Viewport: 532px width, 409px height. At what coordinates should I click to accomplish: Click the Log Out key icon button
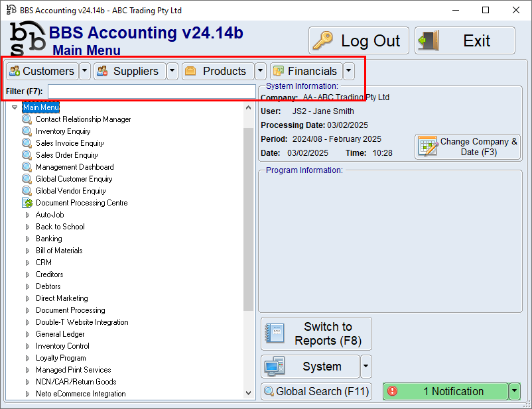[358, 40]
